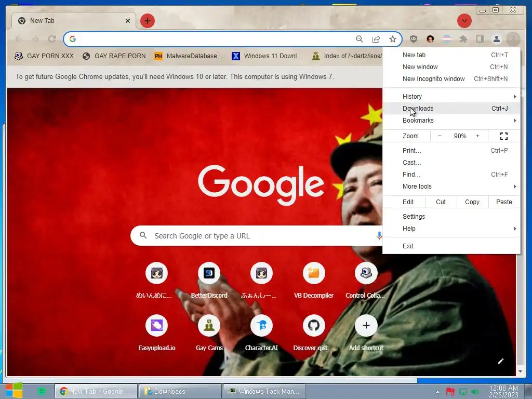Increase zoom with the plus button
This screenshot has height=399, width=532.
click(x=478, y=136)
